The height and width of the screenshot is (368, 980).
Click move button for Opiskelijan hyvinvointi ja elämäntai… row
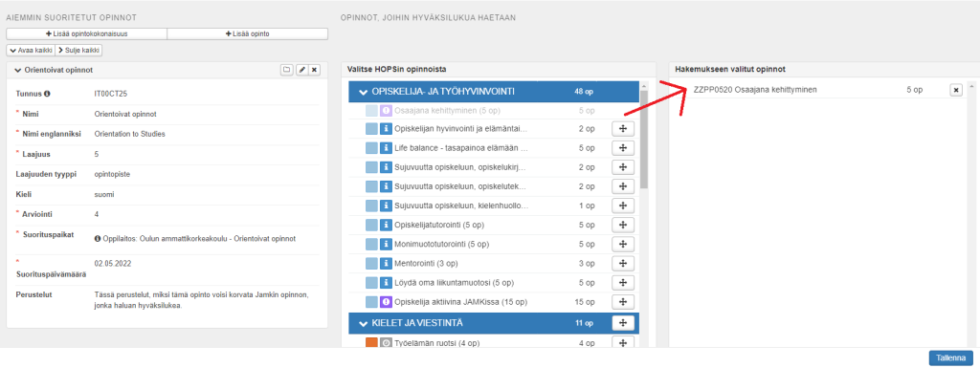[622, 129]
